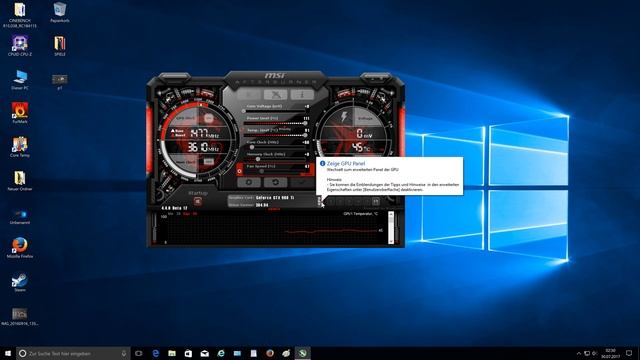Open the Afterburner info button
Image resolution: width=640 pixels, height=360 pixels.
[302, 94]
